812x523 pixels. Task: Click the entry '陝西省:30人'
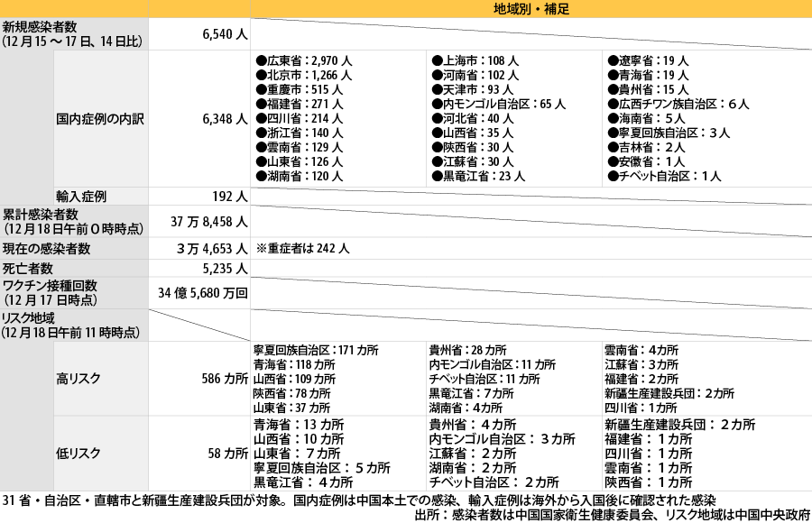(472, 148)
